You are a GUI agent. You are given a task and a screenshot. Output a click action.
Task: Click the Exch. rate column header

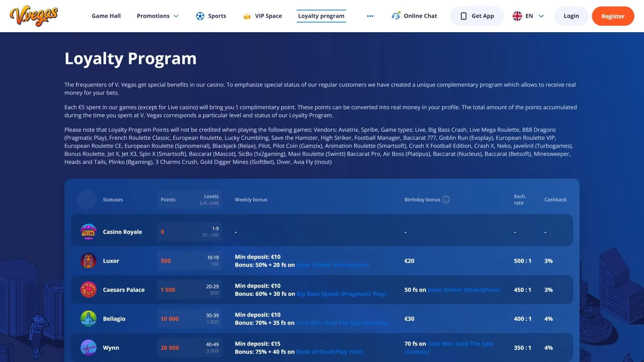pyautogui.click(x=520, y=200)
